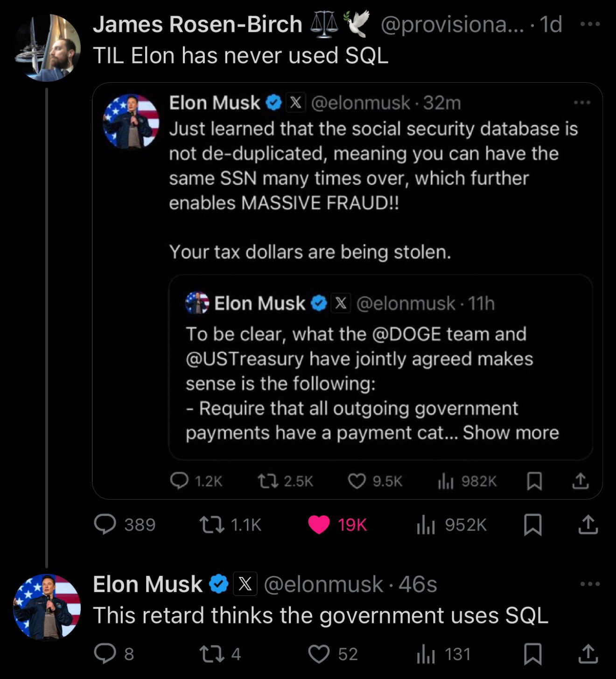Like Elon Musk's 46s reply
616x679 pixels.
point(319,654)
